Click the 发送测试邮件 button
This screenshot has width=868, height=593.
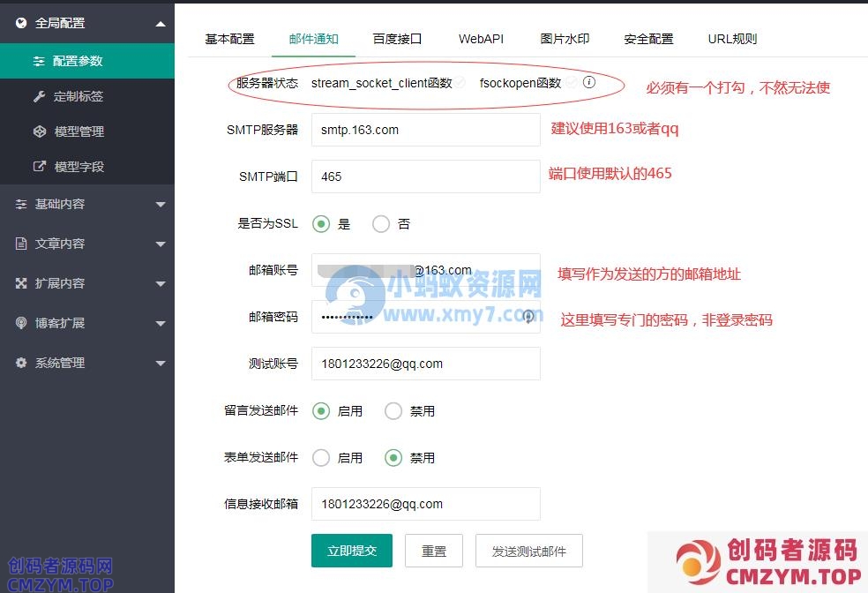pos(528,551)
